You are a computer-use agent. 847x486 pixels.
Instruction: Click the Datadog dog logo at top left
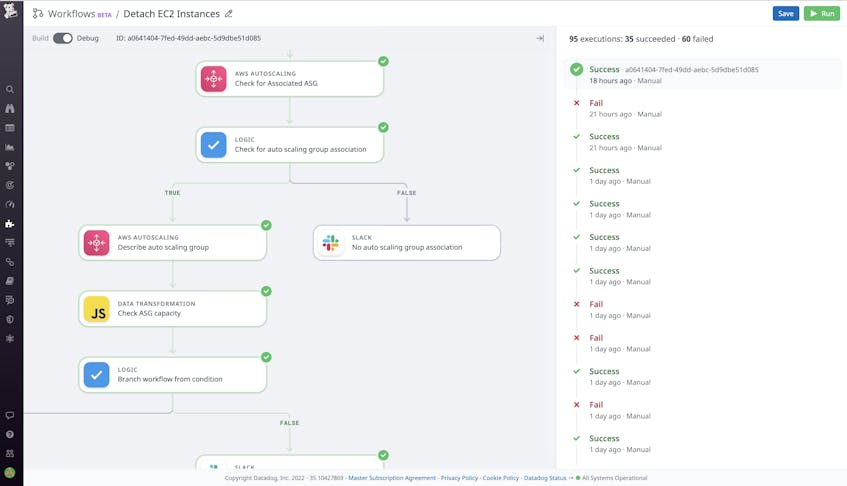coord(10,11)
